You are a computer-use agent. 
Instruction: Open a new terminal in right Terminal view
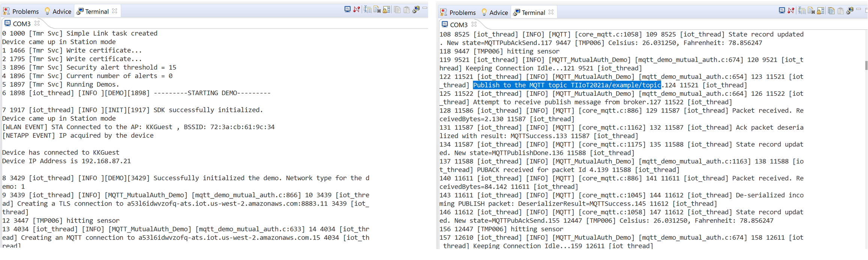tap(782, 11)
